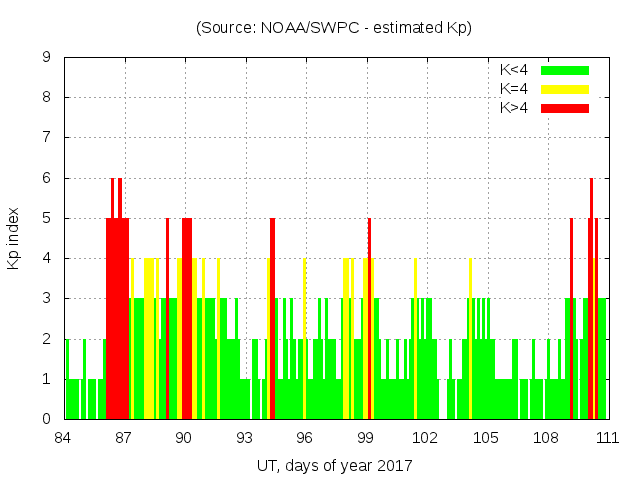Select the 'K=4' legend label text

(514, 89)
